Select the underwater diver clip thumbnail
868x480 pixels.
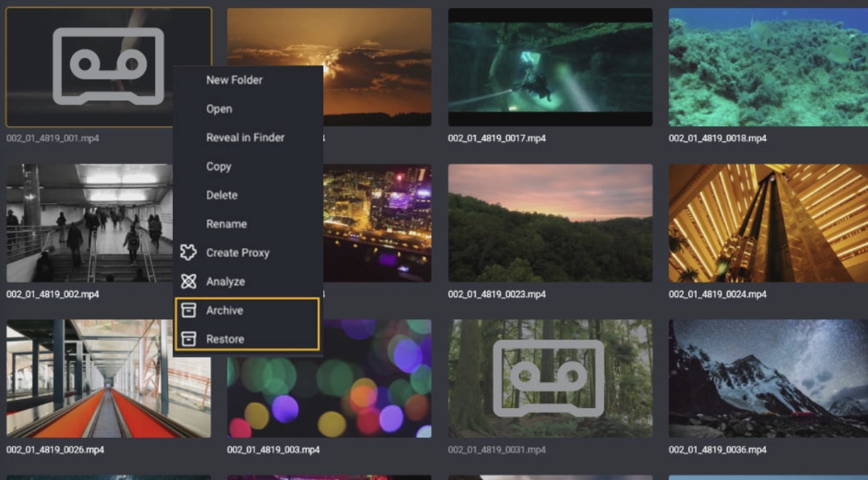(x=550, y=67)
